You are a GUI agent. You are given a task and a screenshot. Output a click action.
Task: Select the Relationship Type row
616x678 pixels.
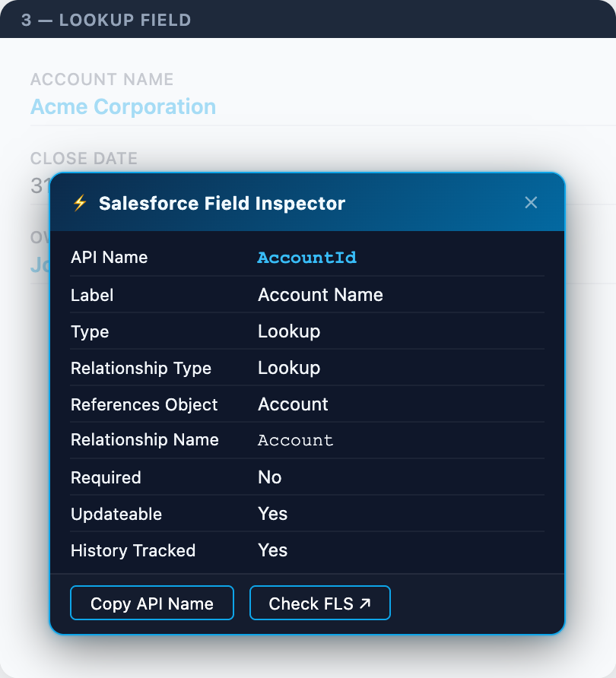[x=141, y=368]
